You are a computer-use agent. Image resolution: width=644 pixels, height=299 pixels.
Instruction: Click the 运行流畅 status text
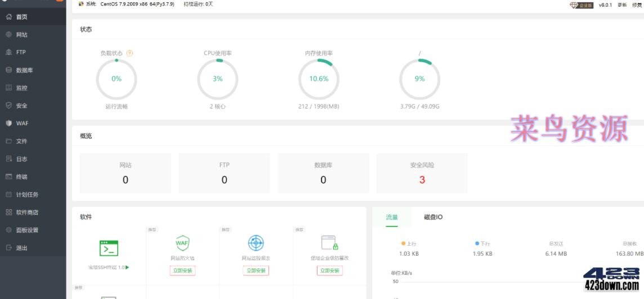117,107
